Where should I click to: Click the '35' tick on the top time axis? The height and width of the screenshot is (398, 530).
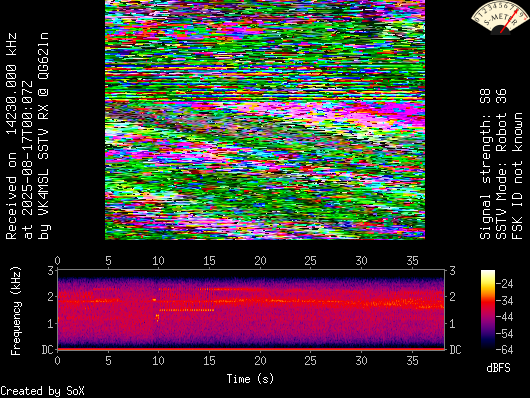[412, 261]
